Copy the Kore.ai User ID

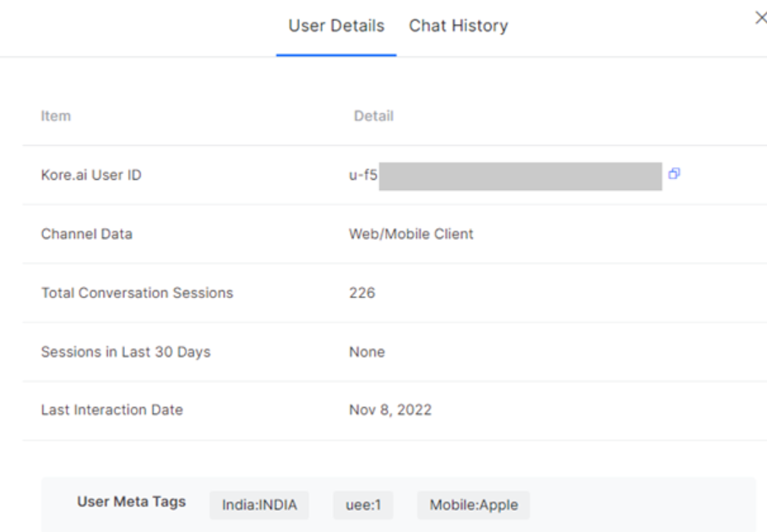674,174
